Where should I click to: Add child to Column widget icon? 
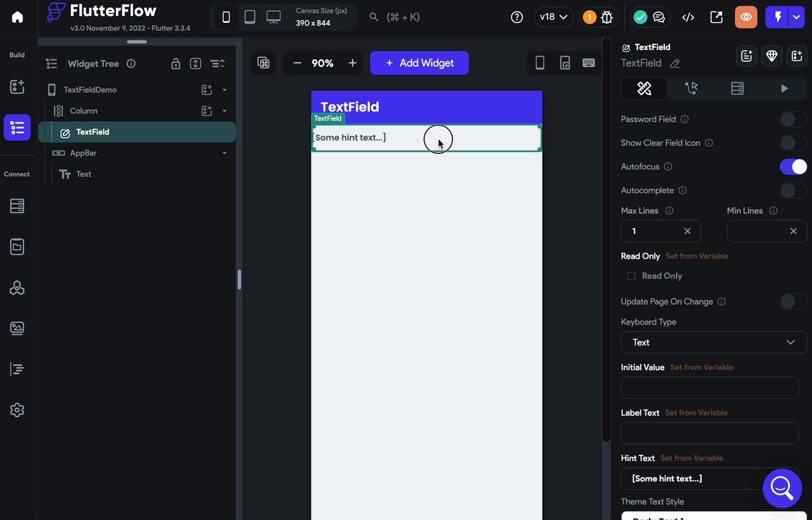coord(207,111)
